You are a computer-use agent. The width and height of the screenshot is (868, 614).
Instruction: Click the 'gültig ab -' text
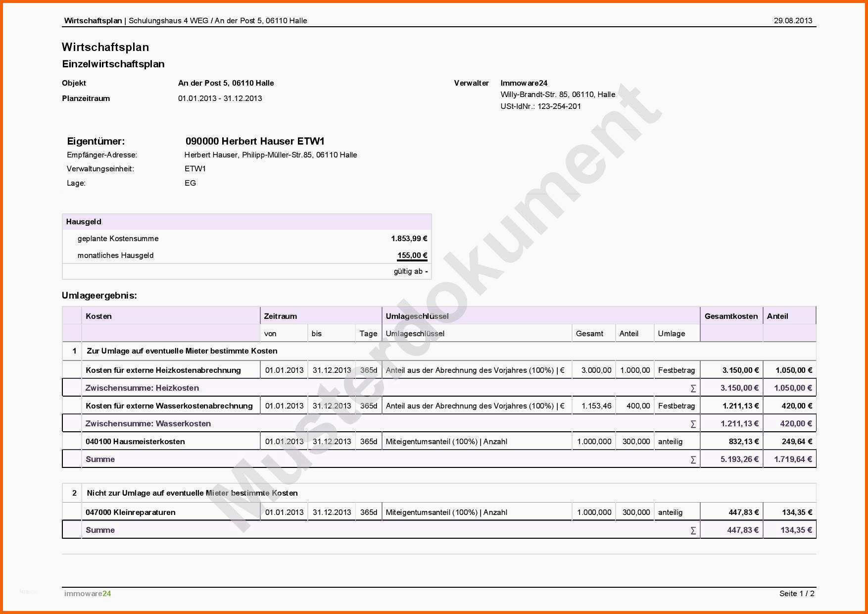(x=411, y=271)
